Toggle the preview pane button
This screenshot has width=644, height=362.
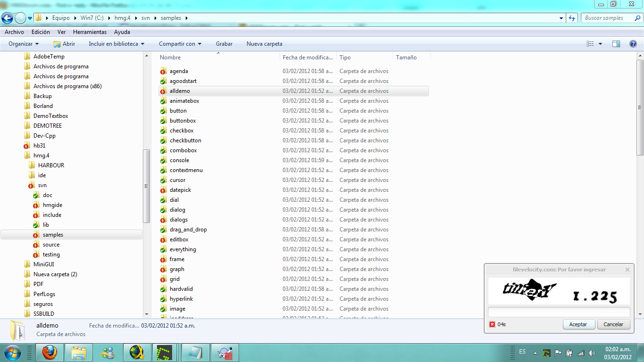point(616,44)
